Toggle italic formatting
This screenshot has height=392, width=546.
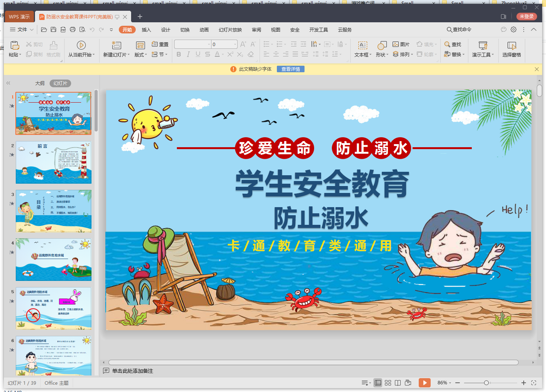pos(188,54)
